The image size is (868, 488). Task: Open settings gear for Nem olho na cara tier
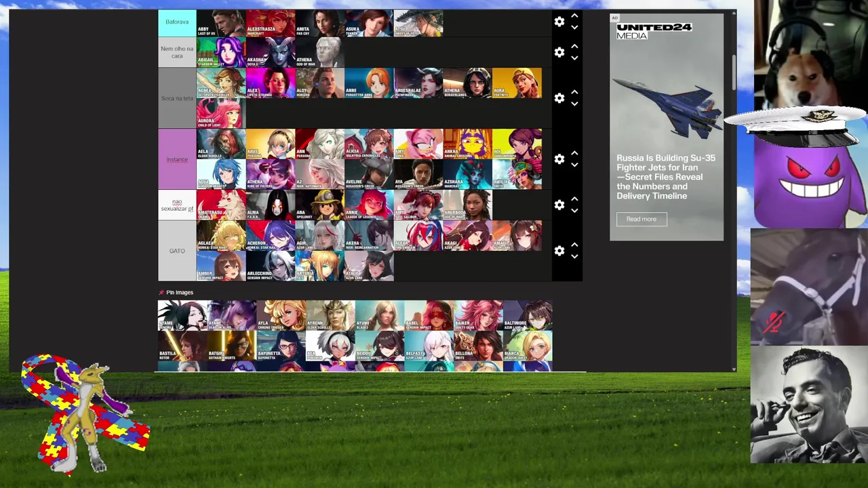click(x=559, y=52)
